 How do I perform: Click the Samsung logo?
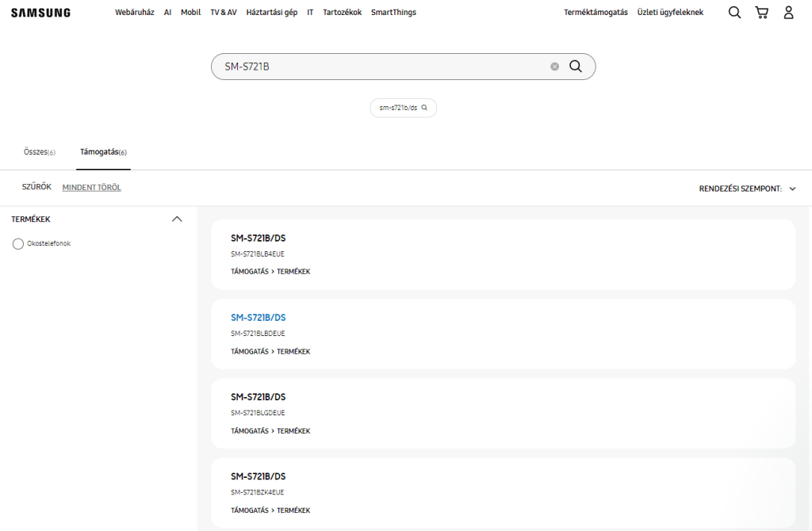point(40,13)
